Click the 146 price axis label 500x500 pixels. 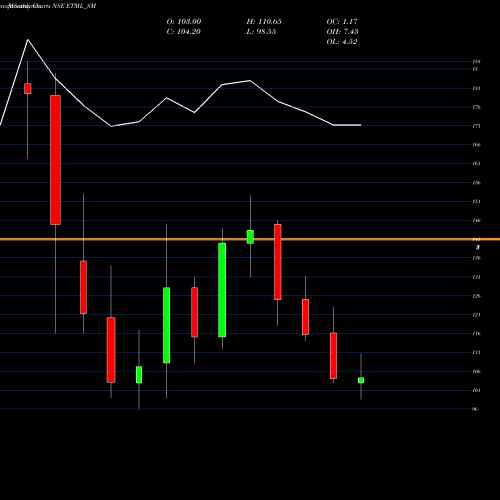pyautogui.click(x=476, y=221)
